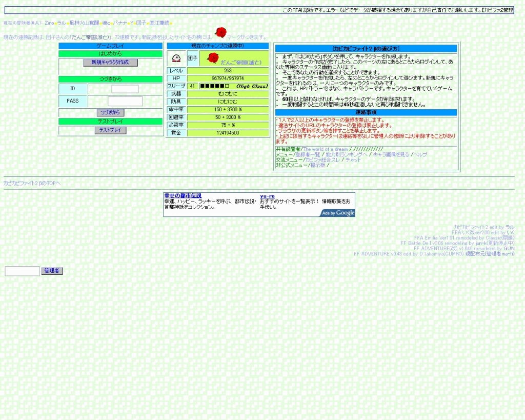Viewport: 525px width, 420px height.
Task: Open the Classic(閉鎖) credit link
Action: pyautogui.click(x=500, y=238)
